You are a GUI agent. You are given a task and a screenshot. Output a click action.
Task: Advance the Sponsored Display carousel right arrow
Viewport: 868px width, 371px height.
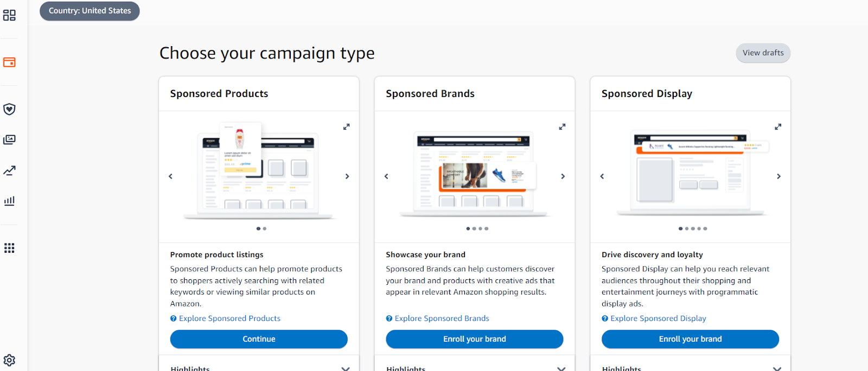(x=778, y=176)
